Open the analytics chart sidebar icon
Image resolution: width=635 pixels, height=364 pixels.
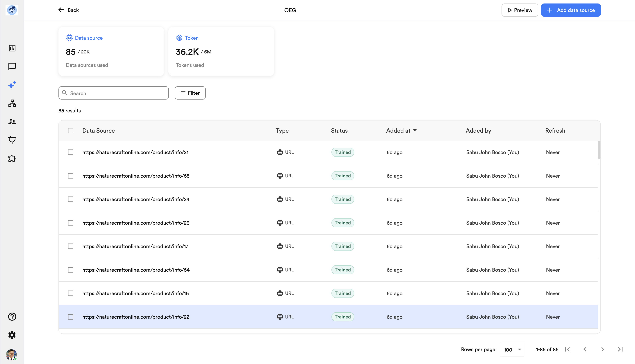tap(12, 48)
